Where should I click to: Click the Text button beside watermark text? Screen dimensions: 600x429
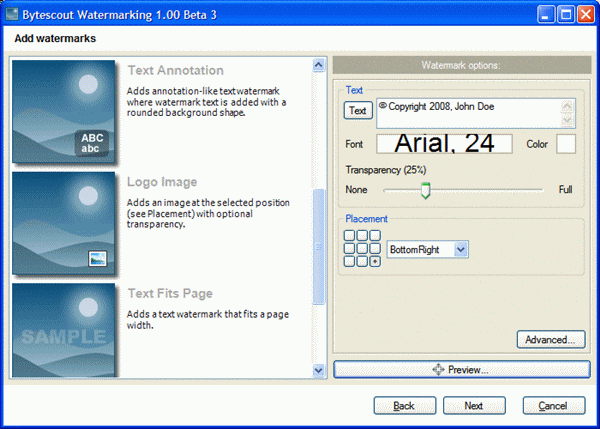coord(357,110)
